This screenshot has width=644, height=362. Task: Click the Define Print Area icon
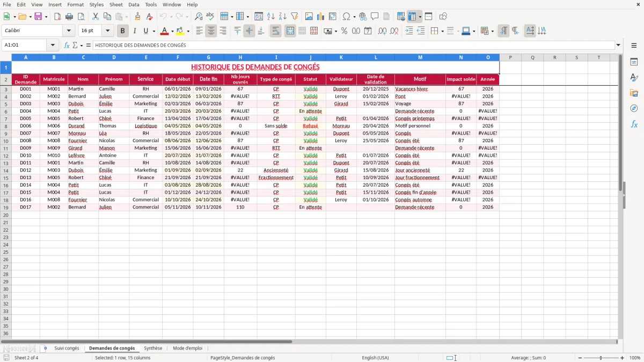tap(401, 17)
